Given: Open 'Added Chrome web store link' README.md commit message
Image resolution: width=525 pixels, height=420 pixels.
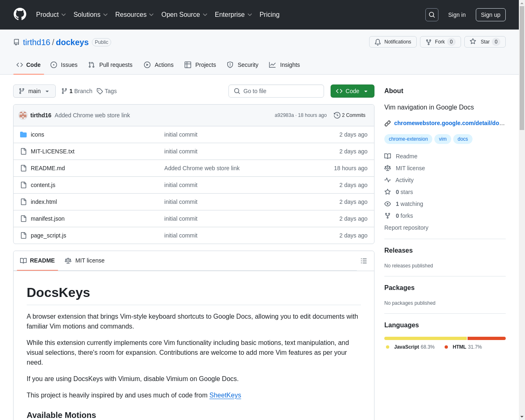Looking at the screenshot, I should coord(202,168).
